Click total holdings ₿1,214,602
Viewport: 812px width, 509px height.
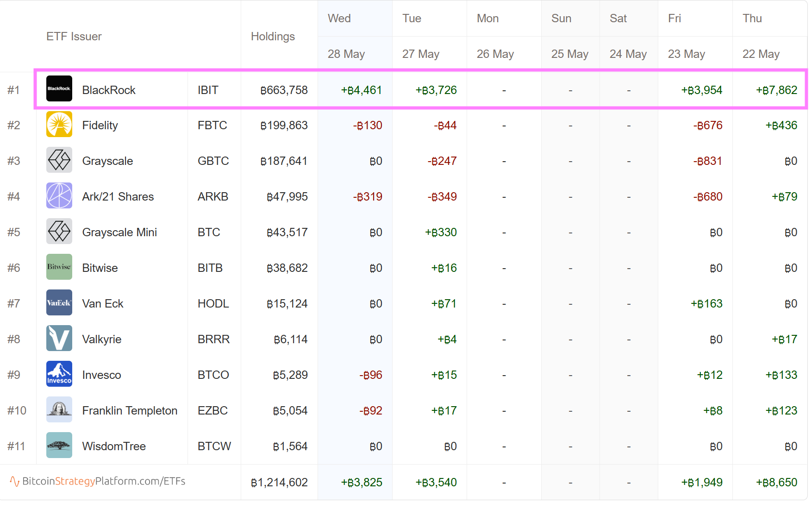[x=279, y=483]
